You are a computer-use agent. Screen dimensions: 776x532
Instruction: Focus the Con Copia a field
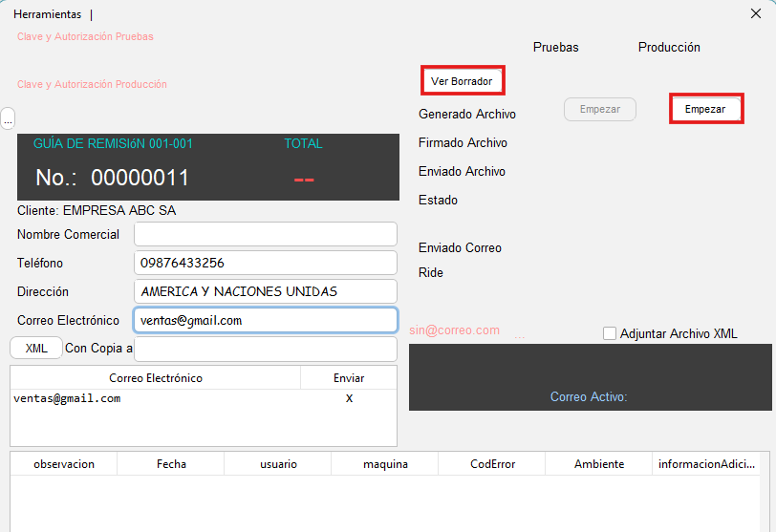pyautogui.click(x=265, y=349)
